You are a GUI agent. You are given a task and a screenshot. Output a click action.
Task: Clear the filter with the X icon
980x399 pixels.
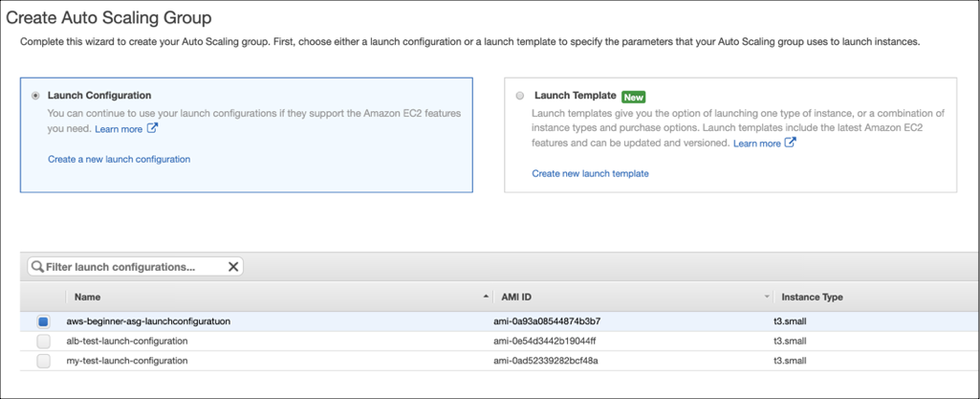(x=233, y=267)
